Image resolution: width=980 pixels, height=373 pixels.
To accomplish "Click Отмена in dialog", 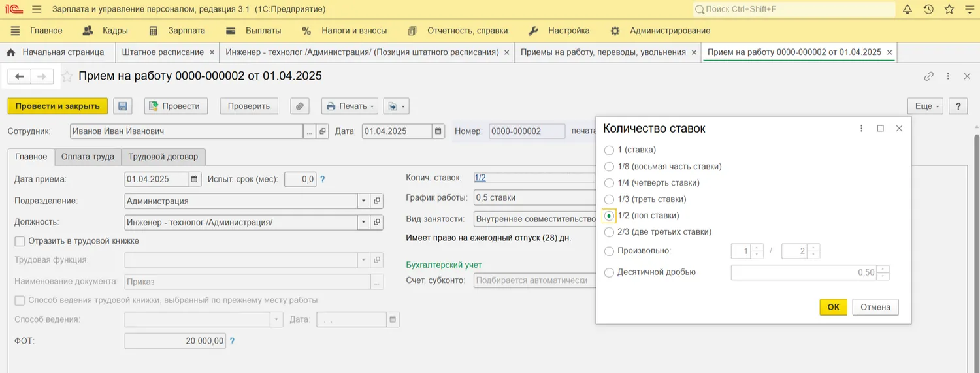I will coord(875,307).
